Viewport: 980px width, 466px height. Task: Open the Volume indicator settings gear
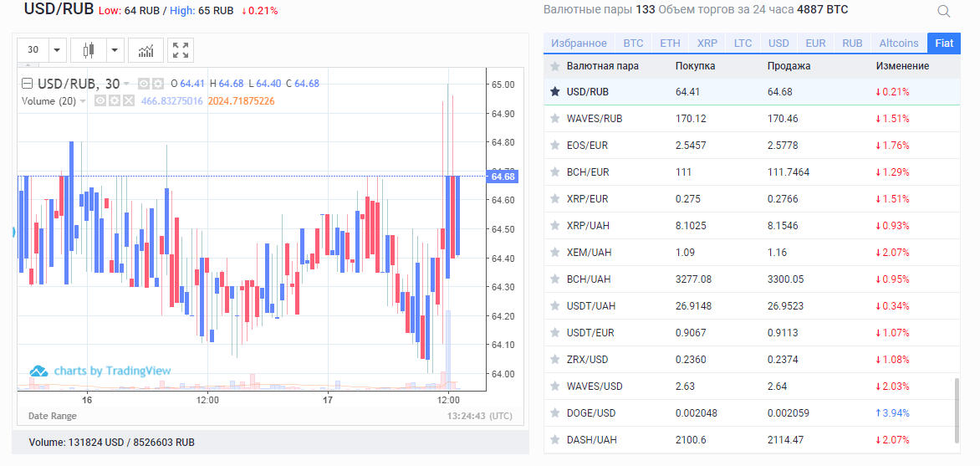115,100
